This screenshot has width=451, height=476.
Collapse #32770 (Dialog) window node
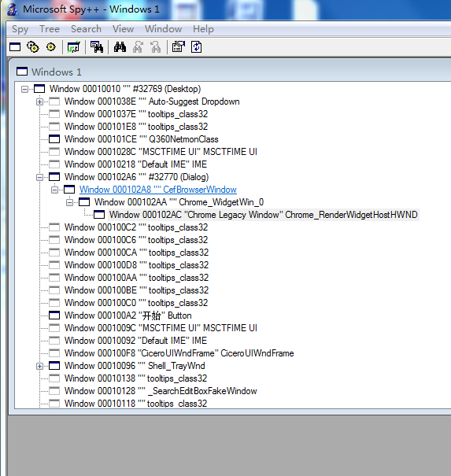click(x=39, y=177)
